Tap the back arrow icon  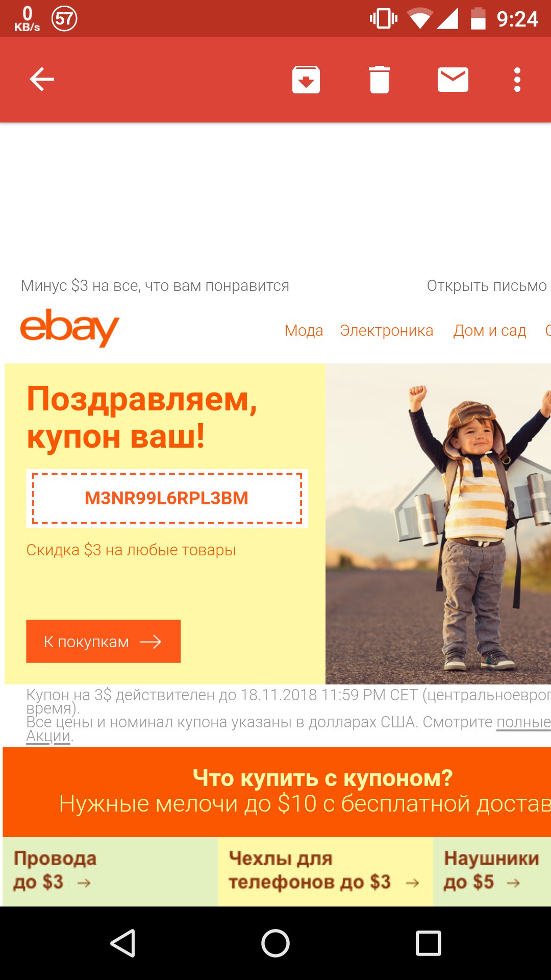[x=42, y=79]
